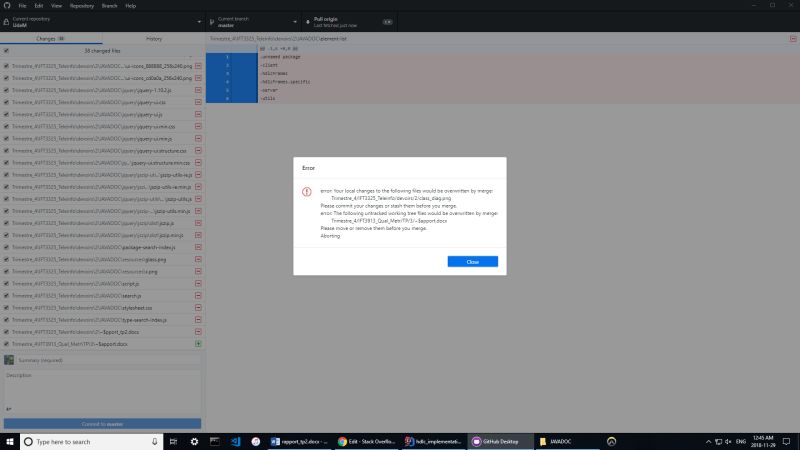Show hidden system tray icons chevron
This screenshot has width=800, height=450.
pyautogui.click(x=708, y=441)
